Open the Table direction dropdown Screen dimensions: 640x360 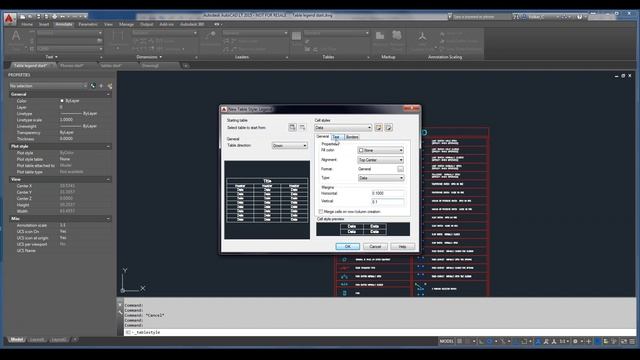289,146
